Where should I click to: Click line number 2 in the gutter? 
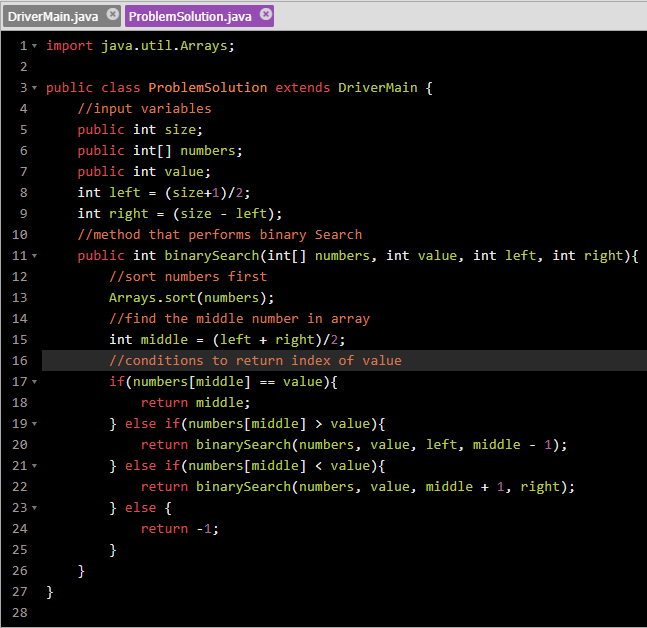24,67
